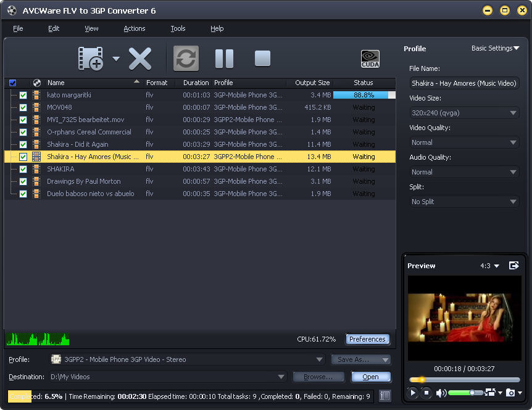Open the Actions menu
This screenshot has width=532, height=410.
[x=135, y=28]
